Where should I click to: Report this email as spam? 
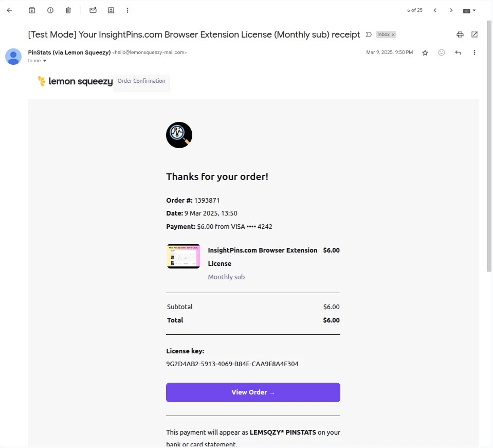50,10
